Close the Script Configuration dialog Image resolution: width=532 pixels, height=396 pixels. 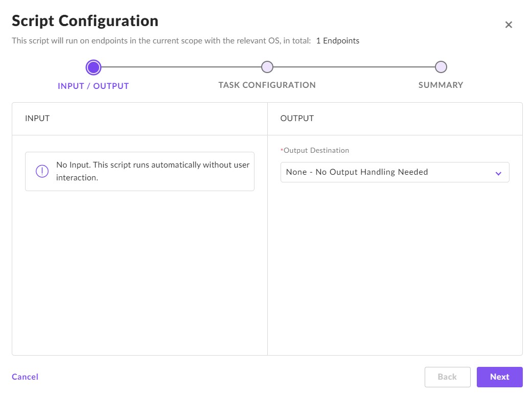tap(508, 25)
